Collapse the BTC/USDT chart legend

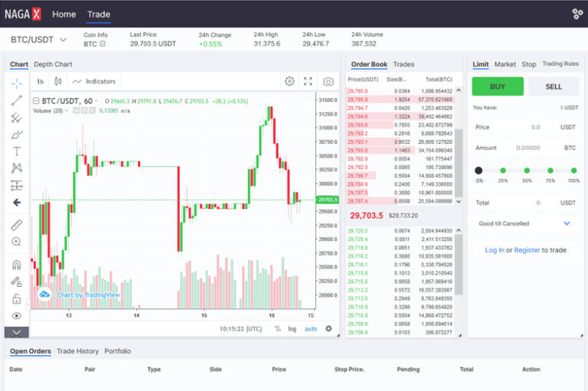(36, 101)
